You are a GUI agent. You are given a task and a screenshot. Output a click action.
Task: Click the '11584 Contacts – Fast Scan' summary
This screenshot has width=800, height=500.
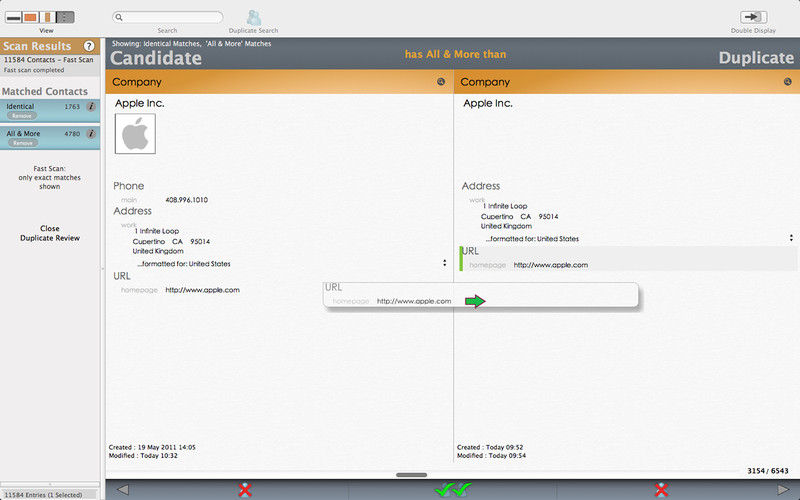pyautogui.click(x=48, y=60)
